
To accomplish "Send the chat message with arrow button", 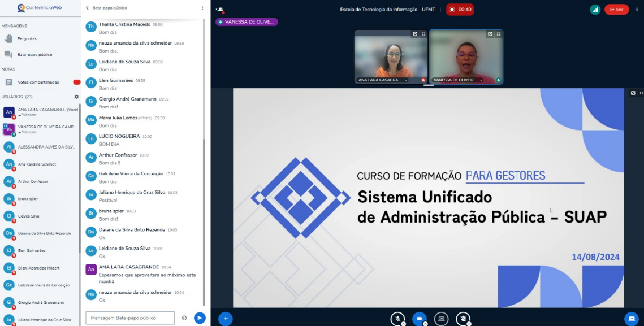I will click(x=200, y=318).
